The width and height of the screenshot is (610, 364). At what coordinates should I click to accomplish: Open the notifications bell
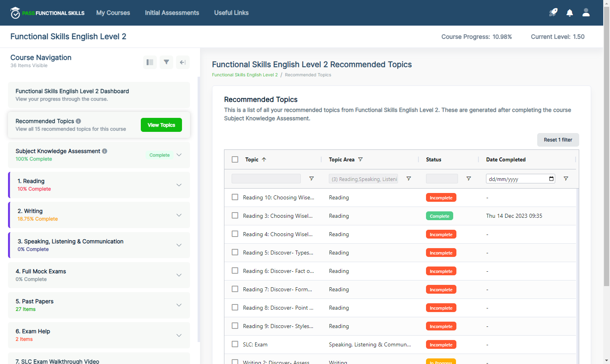[x=570, y=13]
